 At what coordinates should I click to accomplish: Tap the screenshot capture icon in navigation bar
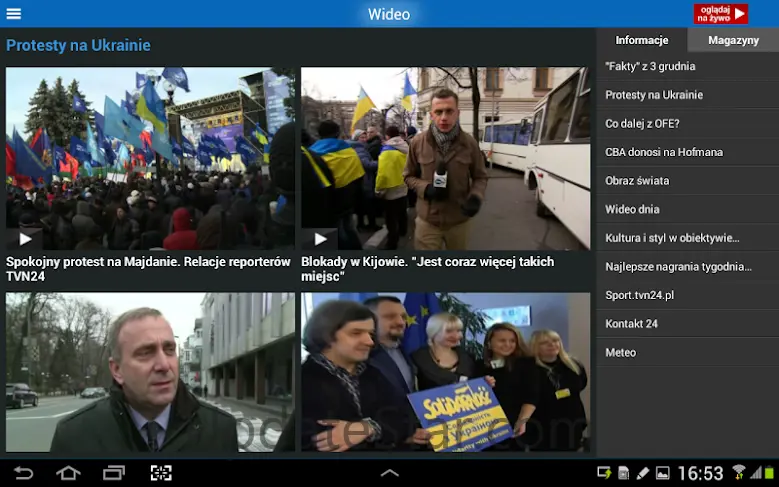[161, 473]
